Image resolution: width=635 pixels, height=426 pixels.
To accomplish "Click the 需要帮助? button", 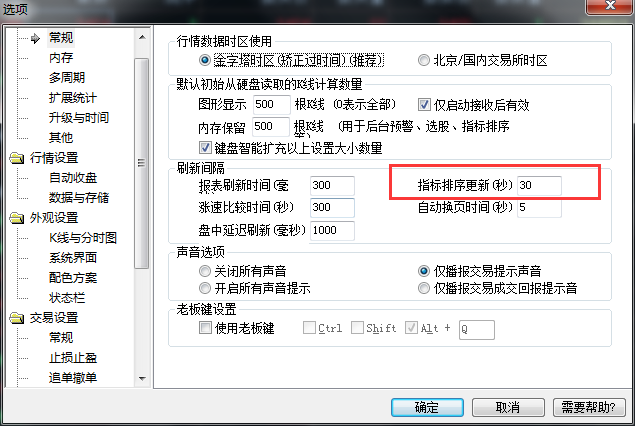I will click(589, 407).
